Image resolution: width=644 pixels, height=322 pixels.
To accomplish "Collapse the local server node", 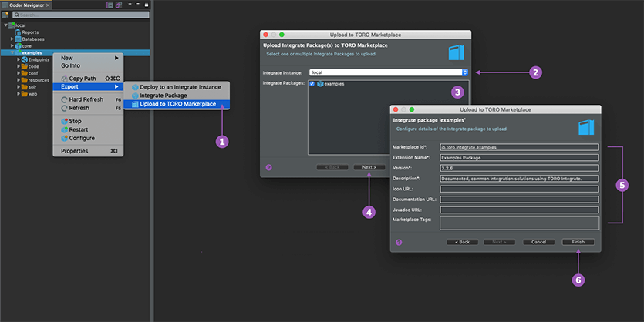I will pyautogui.click(x=5, y=25).
